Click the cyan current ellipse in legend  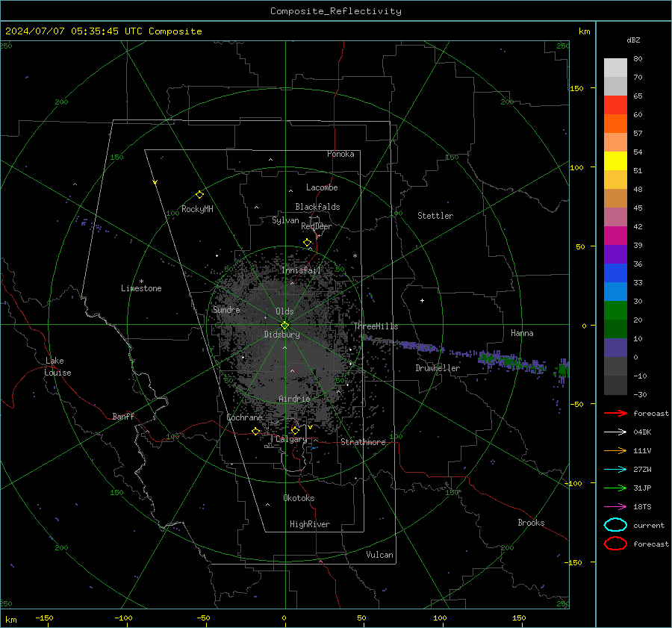(615, 525)
